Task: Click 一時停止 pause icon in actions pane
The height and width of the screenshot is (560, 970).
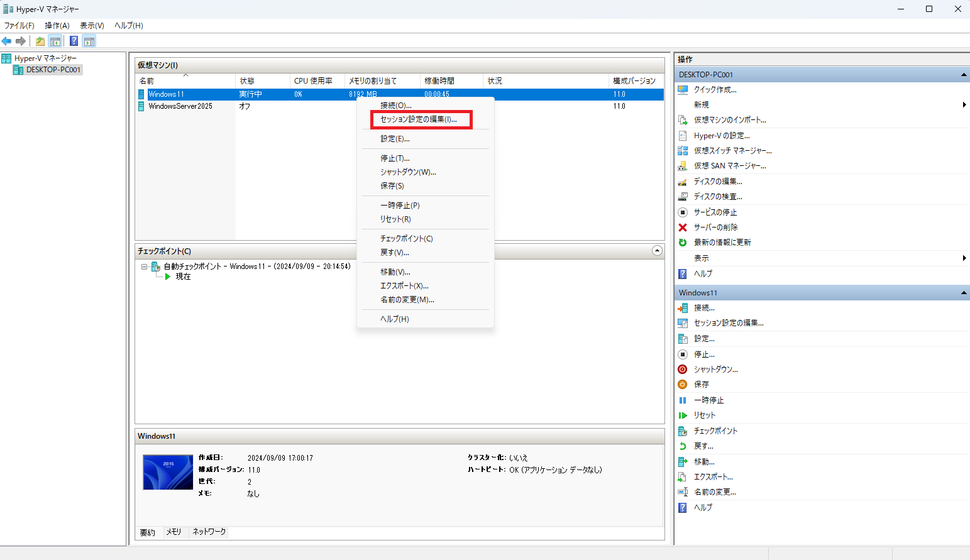Action: 683,400
